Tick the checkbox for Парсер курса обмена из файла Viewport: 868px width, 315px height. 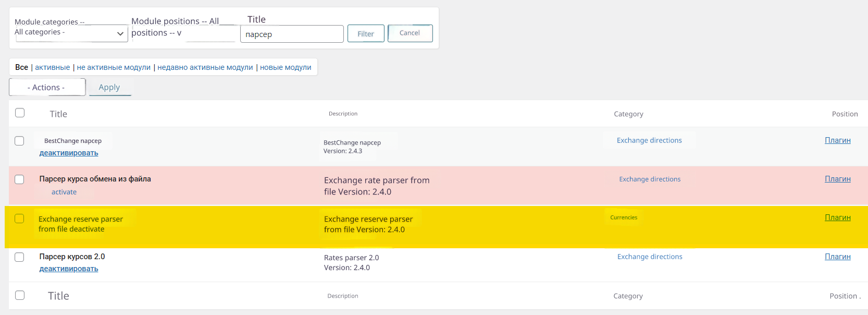(19, 179)
